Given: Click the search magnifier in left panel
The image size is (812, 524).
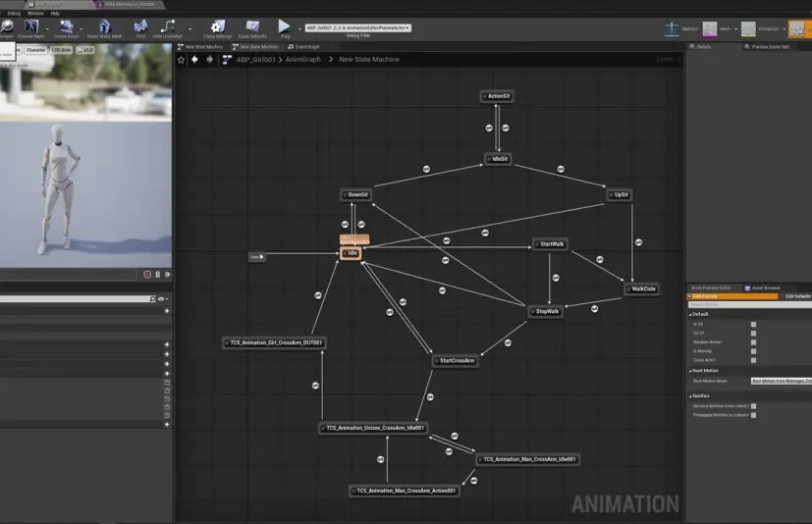Looking at the screenshot, I should point(152,298).
